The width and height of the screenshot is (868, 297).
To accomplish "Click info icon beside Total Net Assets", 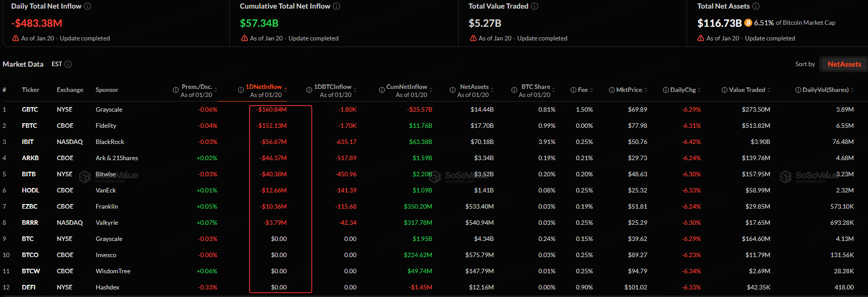I will coord(756,6).
